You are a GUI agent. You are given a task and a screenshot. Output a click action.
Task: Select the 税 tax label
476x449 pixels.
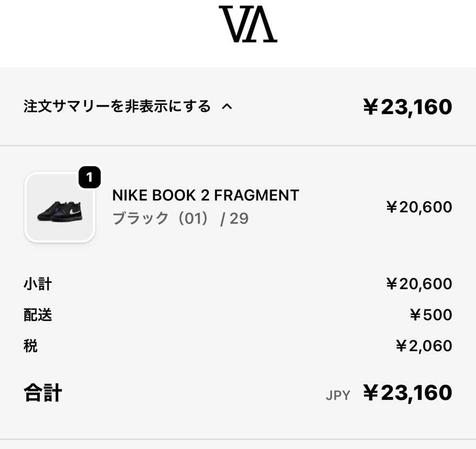point(29,346)
